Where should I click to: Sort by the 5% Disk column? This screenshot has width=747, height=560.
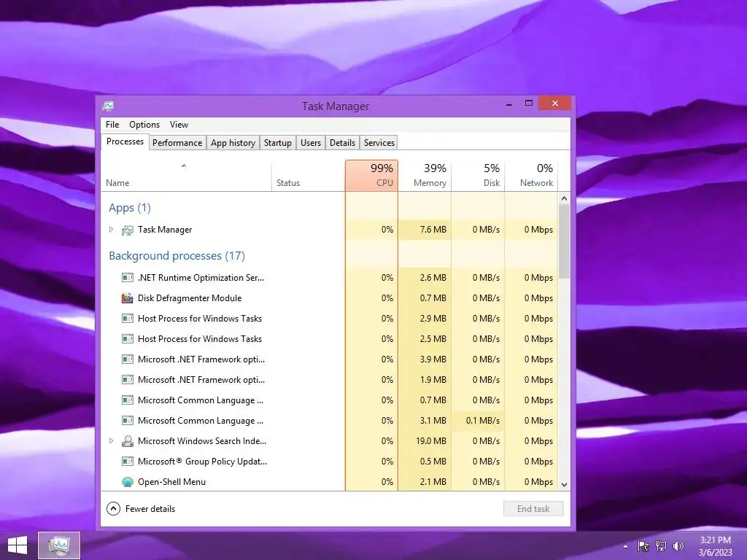pyautogui.click(x=478, y=176)
